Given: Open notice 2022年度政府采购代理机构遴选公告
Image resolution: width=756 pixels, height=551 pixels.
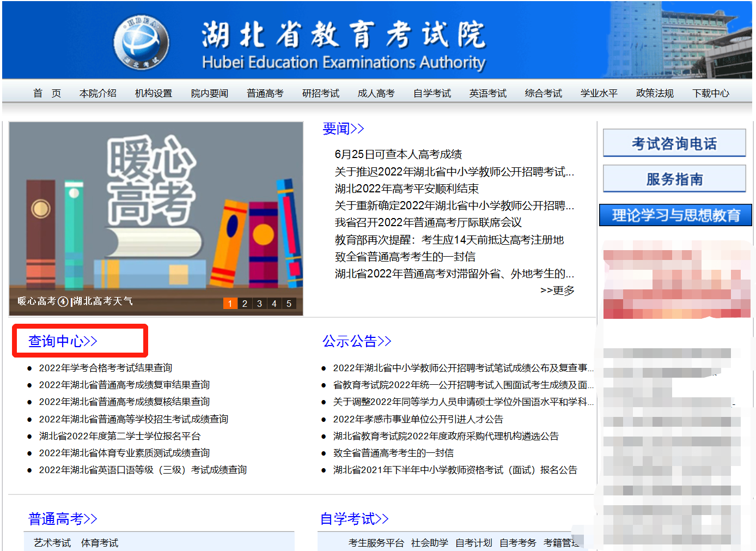Looking at the screenshot, I should tap(446, 436).
